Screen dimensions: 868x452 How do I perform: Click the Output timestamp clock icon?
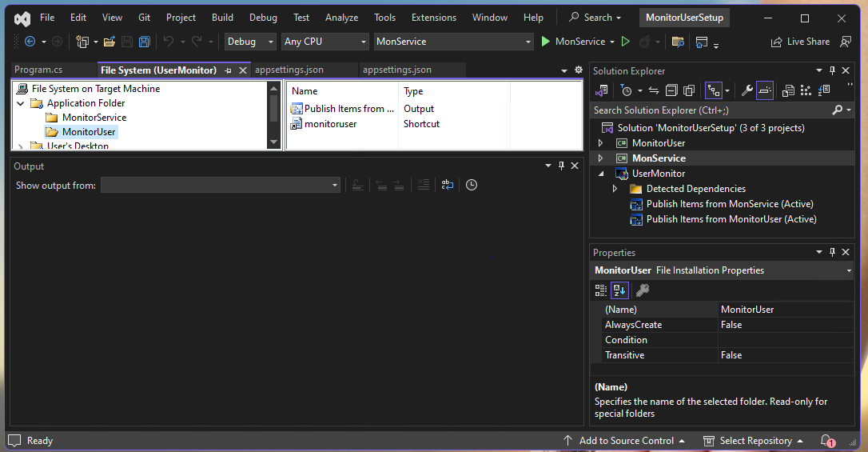click(x=471, y=185)
